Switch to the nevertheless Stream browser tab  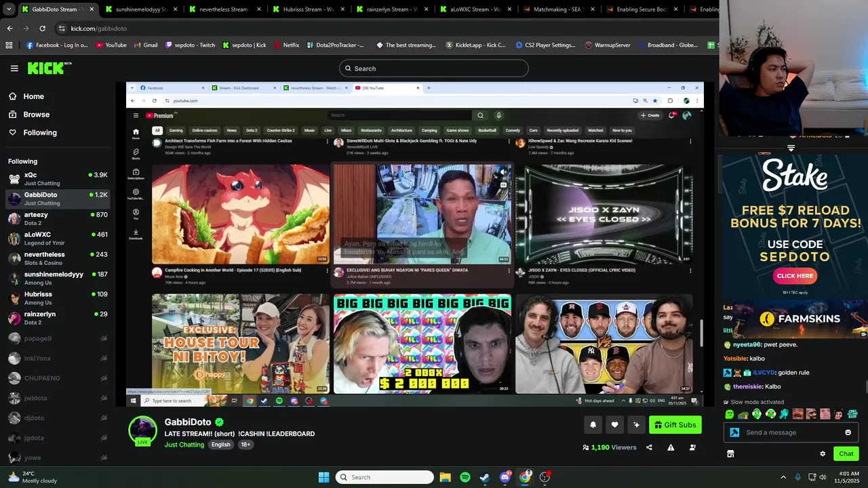224,9
